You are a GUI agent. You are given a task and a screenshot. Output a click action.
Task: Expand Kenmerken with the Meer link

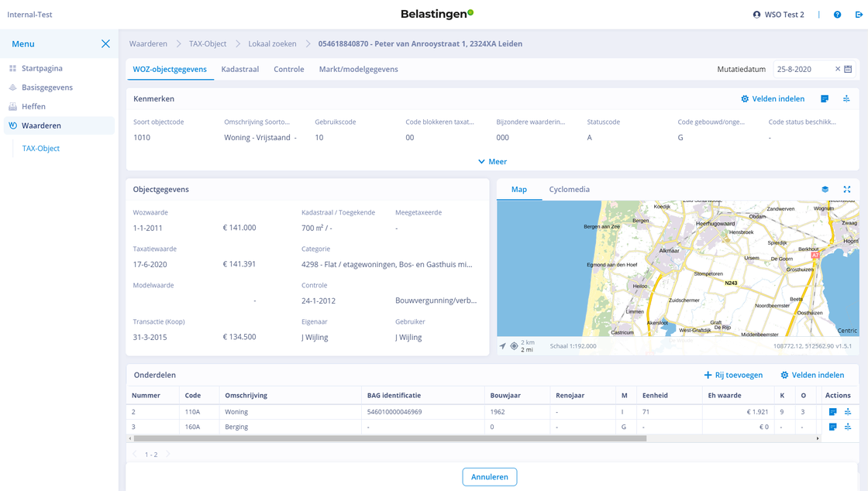tap(492, 161)
